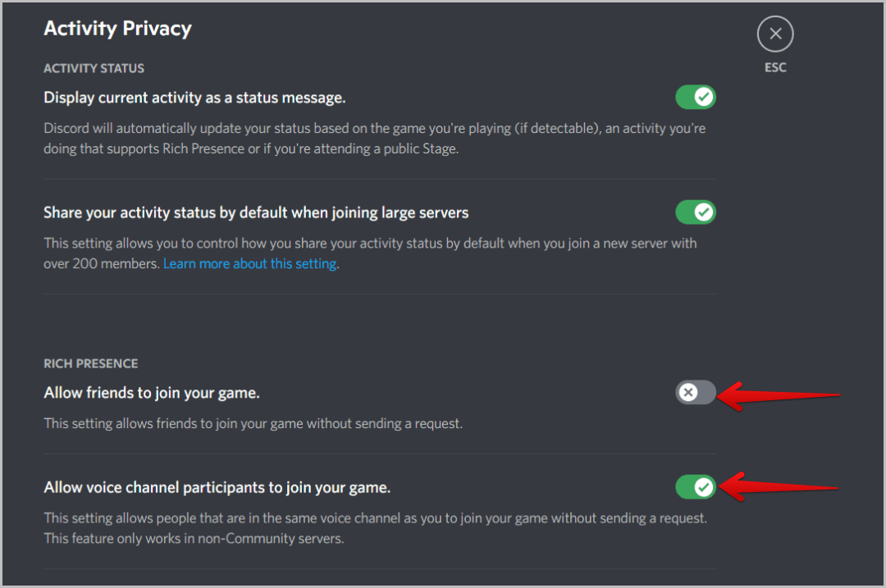The width and height of the screenshot is (886, 588).
Task: Enable the allow friends to join toggle
Action: tap(696, 393)
